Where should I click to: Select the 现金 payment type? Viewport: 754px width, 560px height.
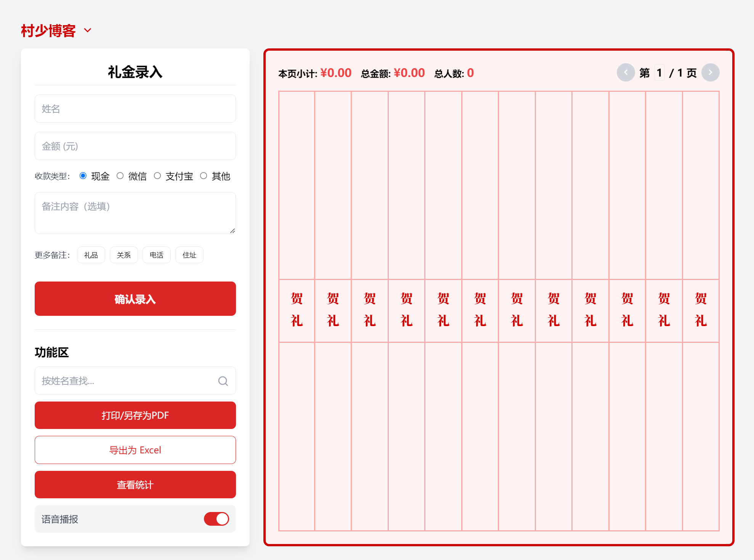pos(83,176)
